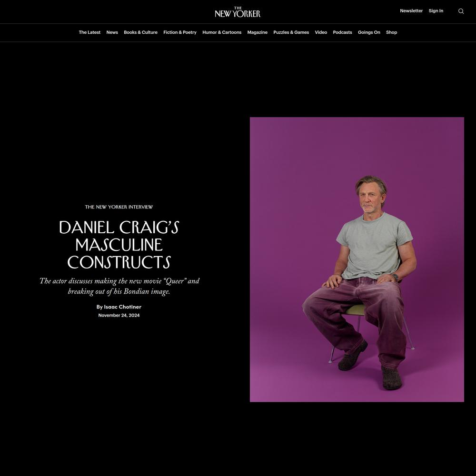Viewport: 476px width, 476px height.
Task: Open The New Yorker logo homepage
Action: click(x=238, y=12)
